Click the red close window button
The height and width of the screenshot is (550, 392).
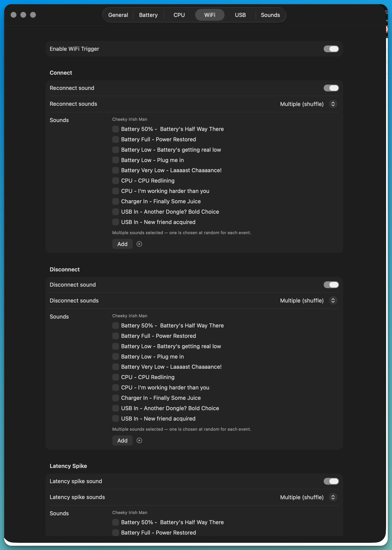coord(14,15)
